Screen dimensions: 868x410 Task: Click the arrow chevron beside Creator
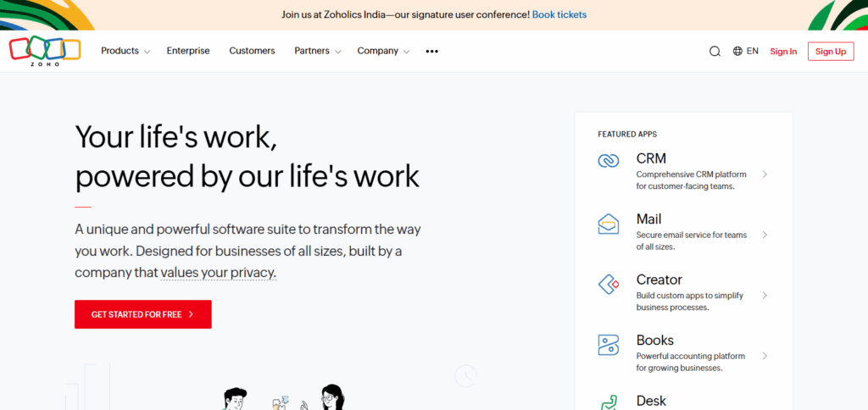(x=765, y=296)
